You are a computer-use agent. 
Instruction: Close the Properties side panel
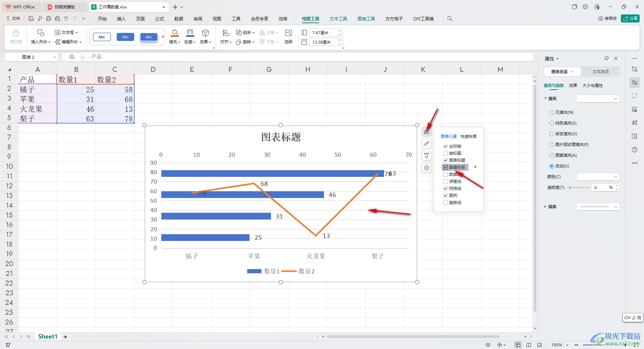[616, 58]
